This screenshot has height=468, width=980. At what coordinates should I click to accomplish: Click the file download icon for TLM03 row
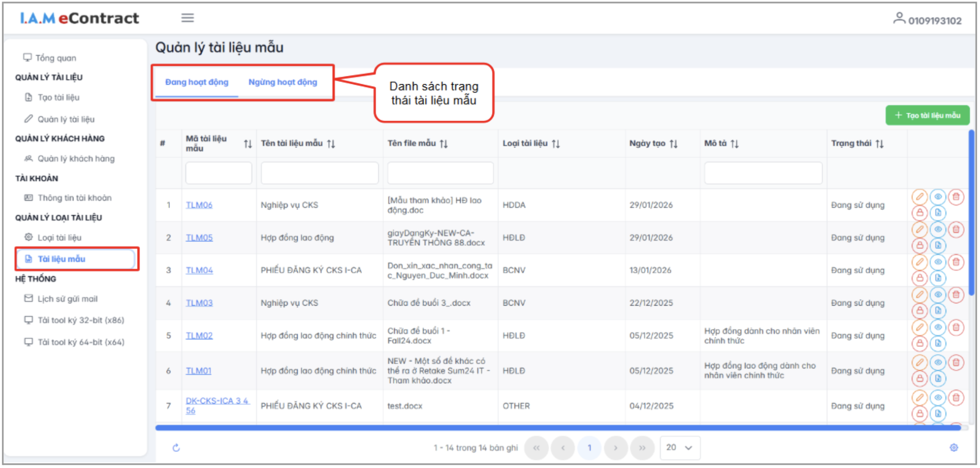[x=937, y=311]
